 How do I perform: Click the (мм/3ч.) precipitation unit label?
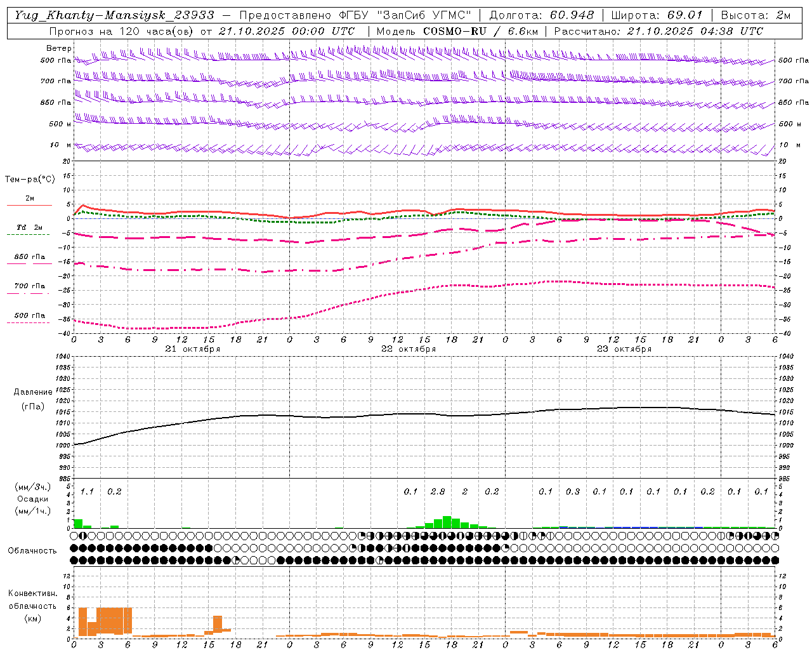coord(33,487)
